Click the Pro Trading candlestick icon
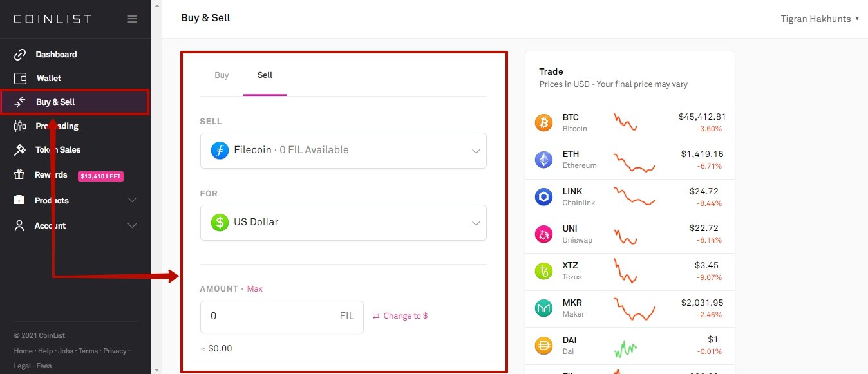Screen dimensions: 868x374 click(20, 126)
